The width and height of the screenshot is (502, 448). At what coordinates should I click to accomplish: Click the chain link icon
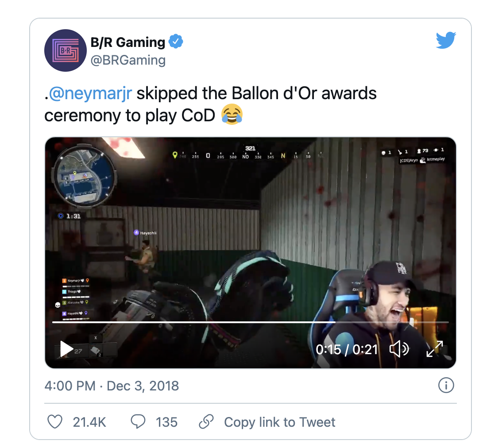206,421
